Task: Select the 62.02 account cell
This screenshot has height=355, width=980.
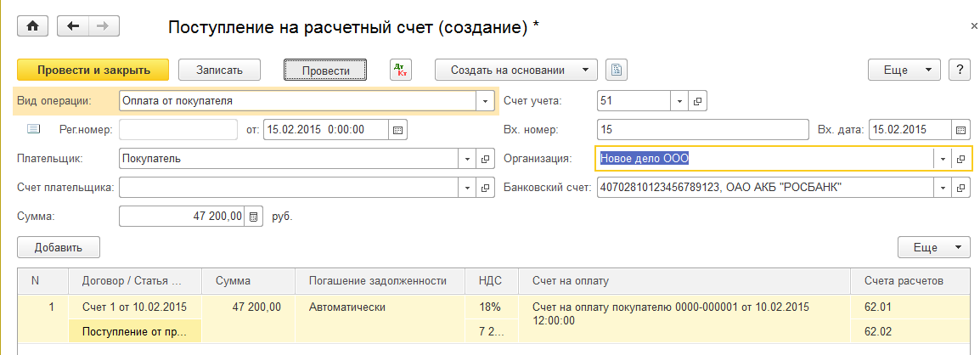Action: pyautogui.click(x=910, y=332)
